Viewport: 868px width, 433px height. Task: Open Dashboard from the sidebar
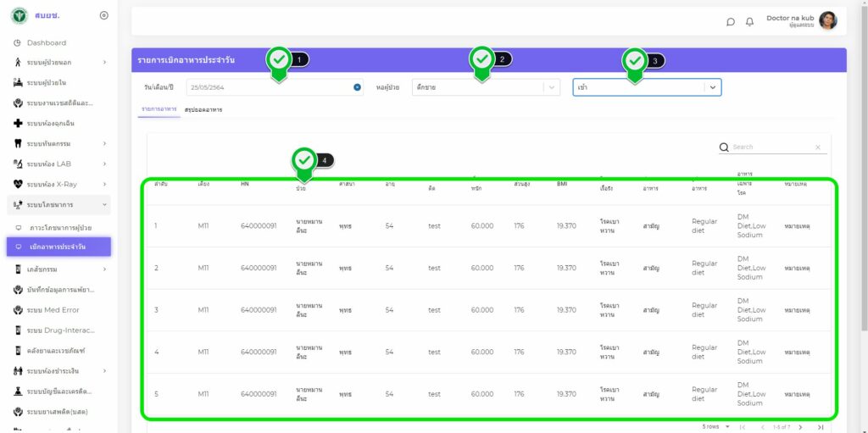tap(47, 42)
